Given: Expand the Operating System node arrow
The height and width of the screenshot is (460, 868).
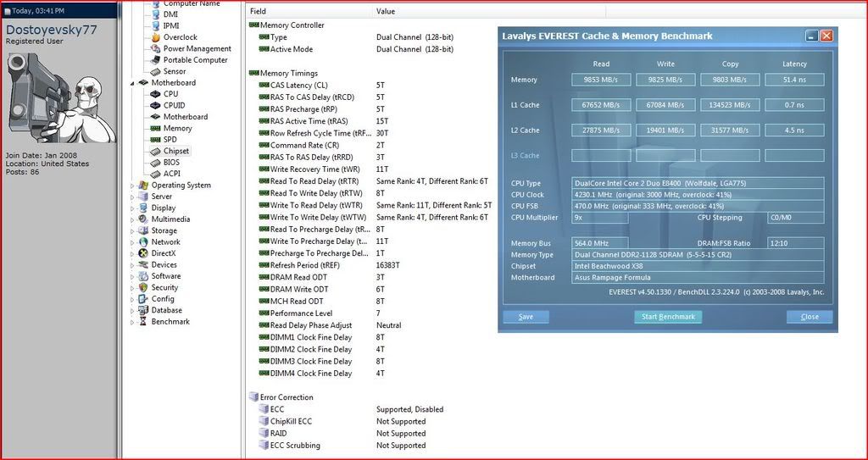Looking at the screenshot, I should click(132, 186).
